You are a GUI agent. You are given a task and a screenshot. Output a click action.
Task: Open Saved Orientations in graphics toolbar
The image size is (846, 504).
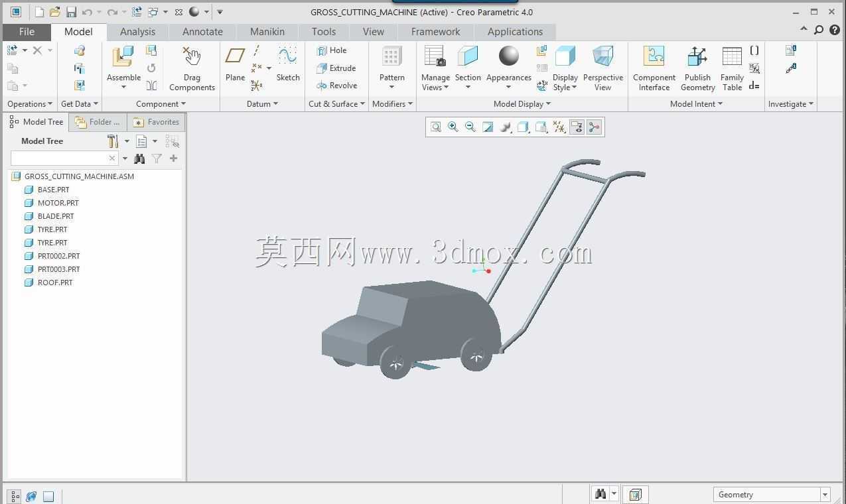click(x=541, y=127)
